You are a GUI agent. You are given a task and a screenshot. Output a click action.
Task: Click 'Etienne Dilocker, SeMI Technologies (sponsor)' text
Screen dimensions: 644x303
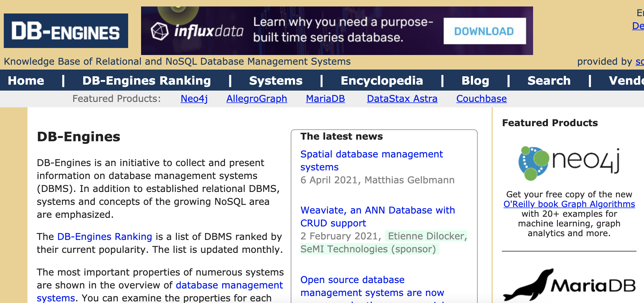pos(384,242)
